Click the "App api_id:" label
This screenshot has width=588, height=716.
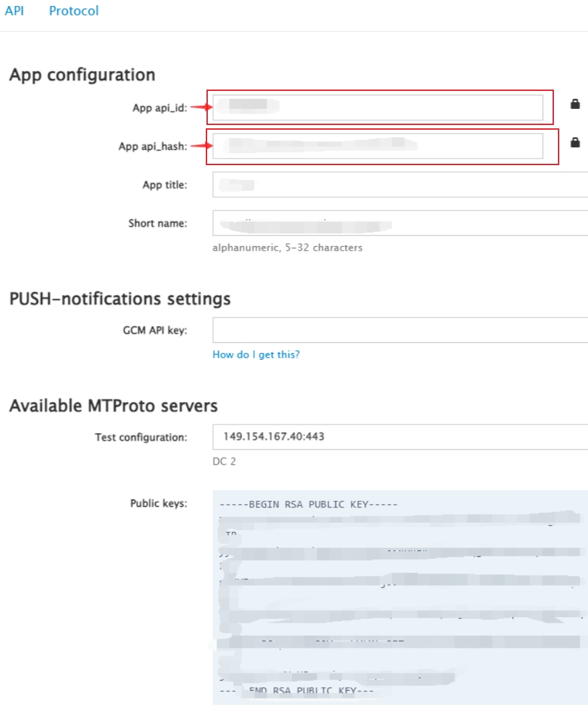[160, 108]
